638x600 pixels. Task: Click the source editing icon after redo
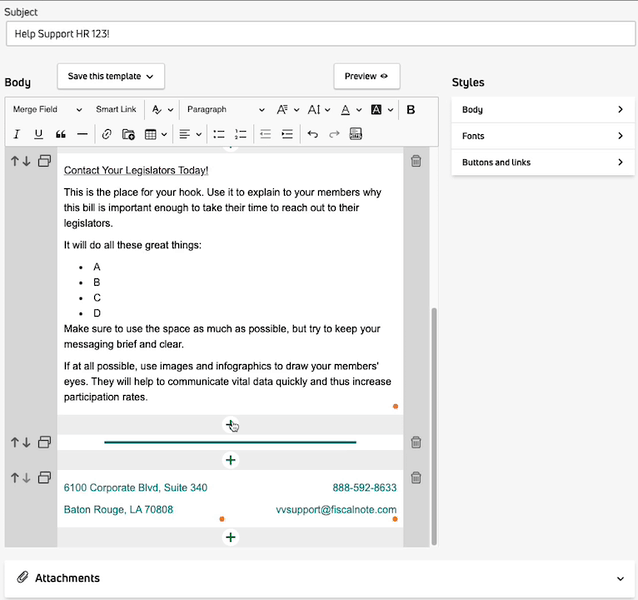pos(356,134)
